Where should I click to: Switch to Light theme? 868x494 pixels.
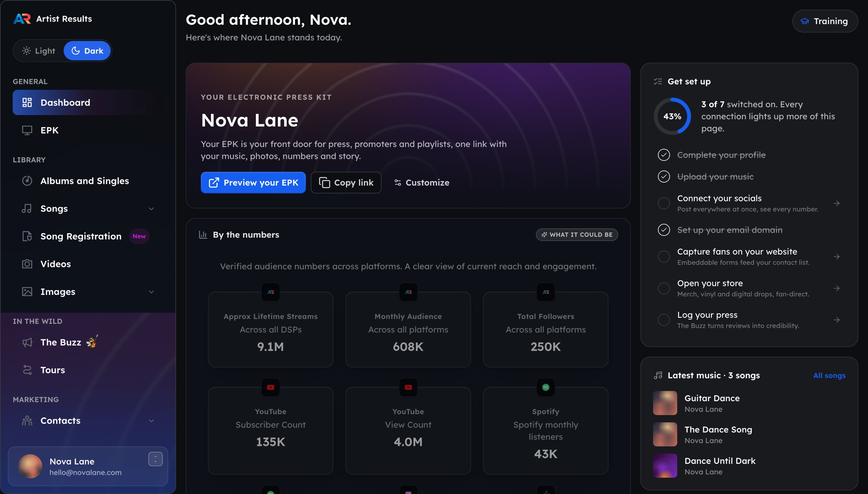38,51
